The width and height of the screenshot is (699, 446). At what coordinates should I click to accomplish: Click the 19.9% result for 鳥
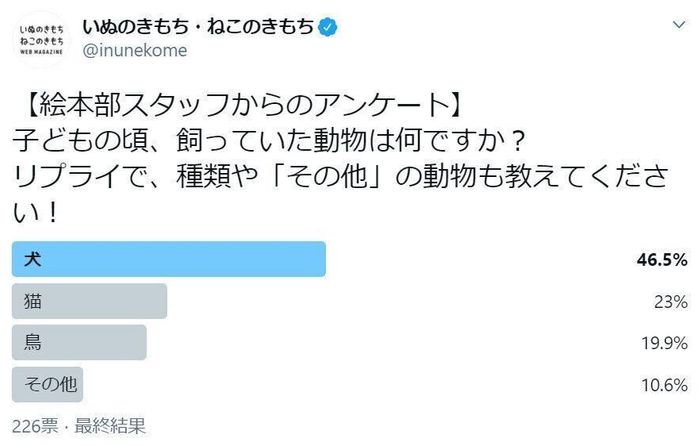coord(664,342)
